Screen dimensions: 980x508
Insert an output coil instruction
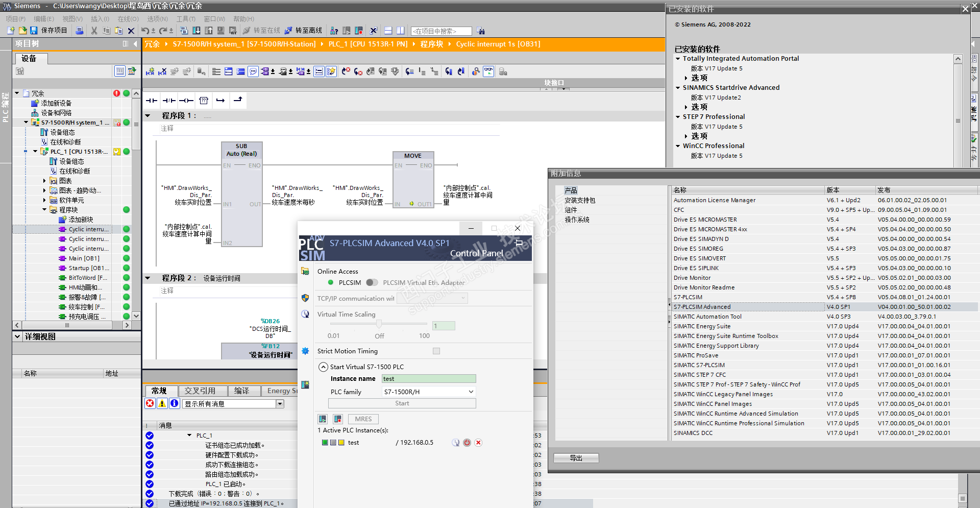[x=186, y=101]
